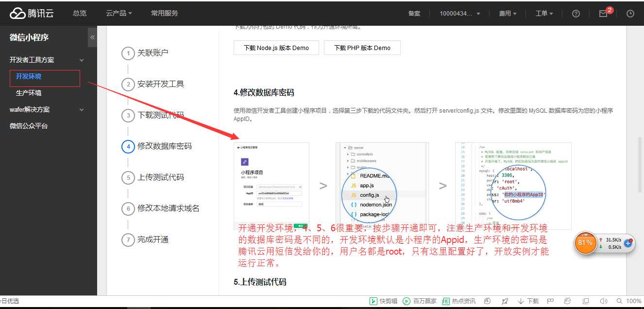The image size is (644, 309).
Task: Jump to step 2 安装开发工具
Action: coord(153,84)
